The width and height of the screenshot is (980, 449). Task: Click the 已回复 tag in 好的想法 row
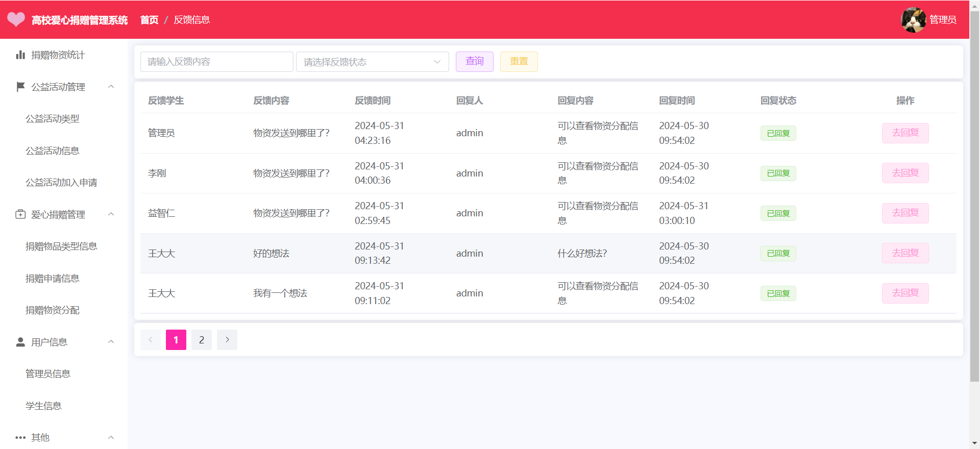[778, 254]
